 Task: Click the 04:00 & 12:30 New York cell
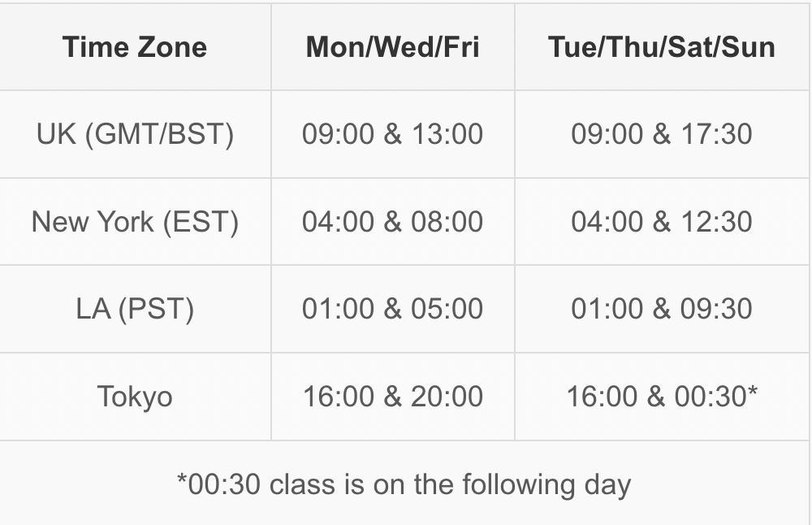662,222
